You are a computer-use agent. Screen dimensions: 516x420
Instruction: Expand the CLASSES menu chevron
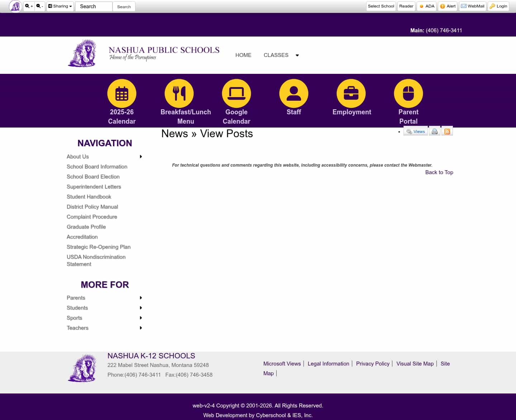click(297, 55)
